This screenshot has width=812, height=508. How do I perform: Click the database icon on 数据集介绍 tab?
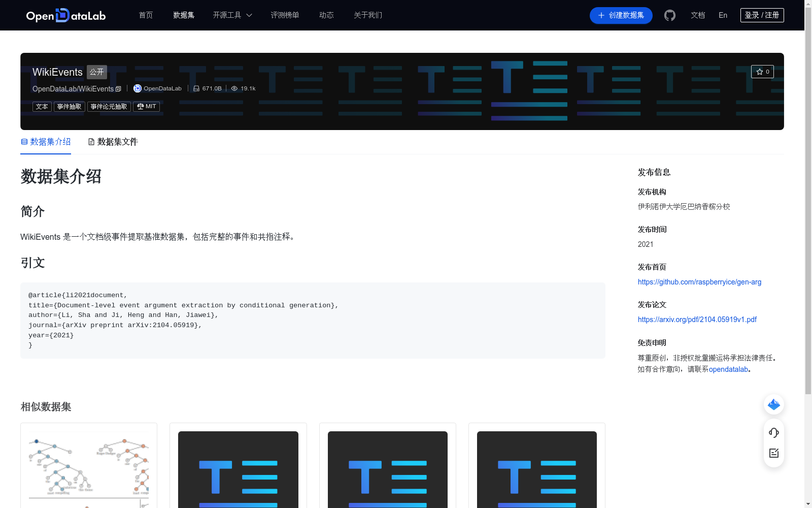(x=24, y=142)
